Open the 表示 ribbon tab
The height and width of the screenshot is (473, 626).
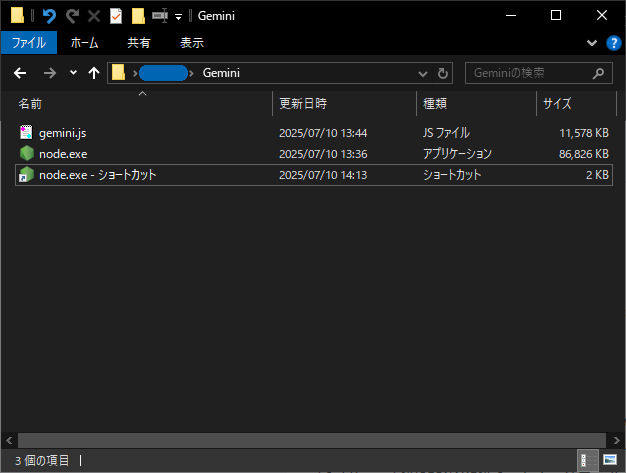click(192, 42)
